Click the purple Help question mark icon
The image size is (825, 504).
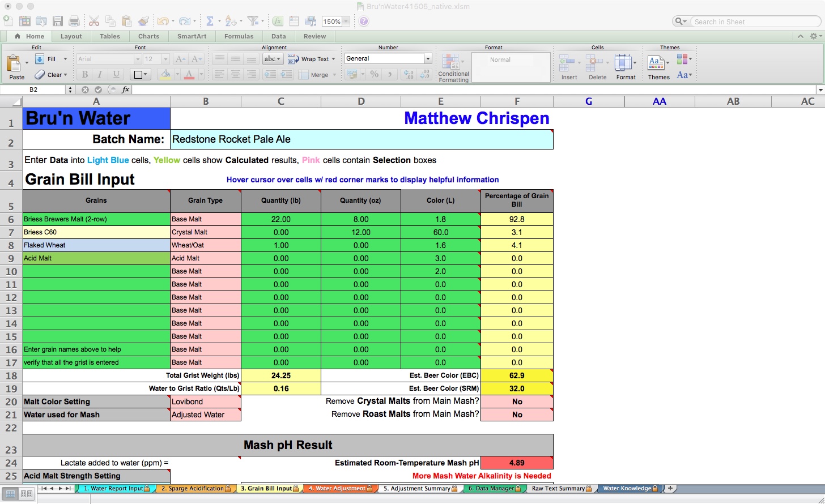[364, 21]
